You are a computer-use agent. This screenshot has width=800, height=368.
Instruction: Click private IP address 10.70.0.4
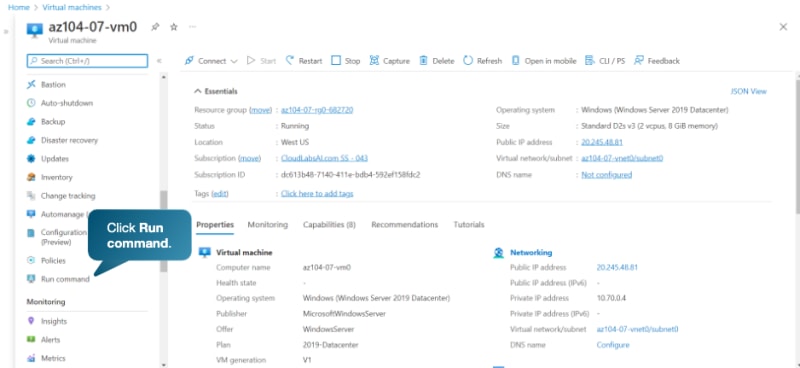(611, 298)
